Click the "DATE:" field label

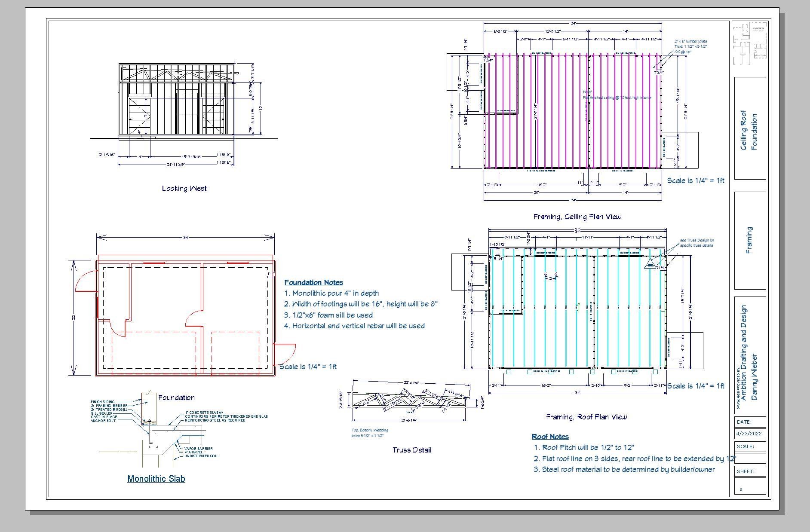pos(744,422)
